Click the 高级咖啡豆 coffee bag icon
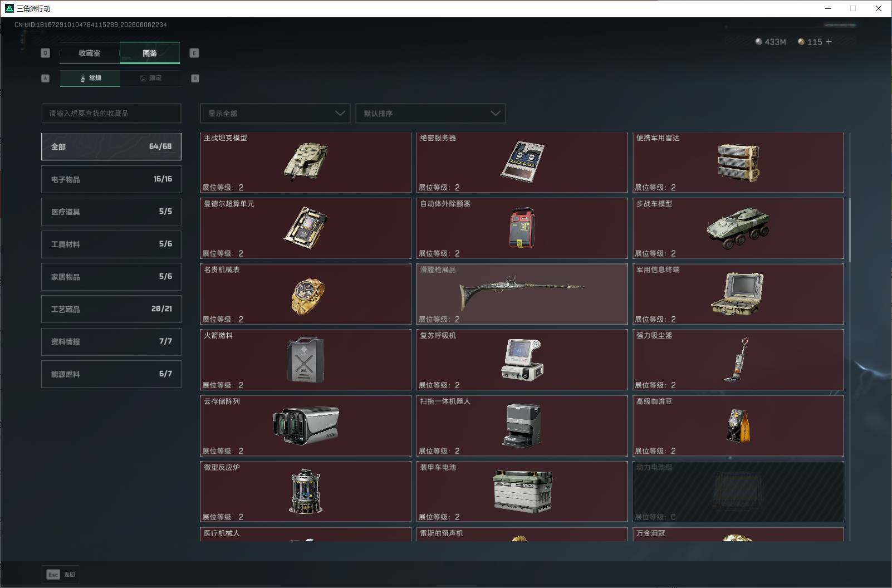This screenshot has width=892, height=588. [x=738, y=425]
